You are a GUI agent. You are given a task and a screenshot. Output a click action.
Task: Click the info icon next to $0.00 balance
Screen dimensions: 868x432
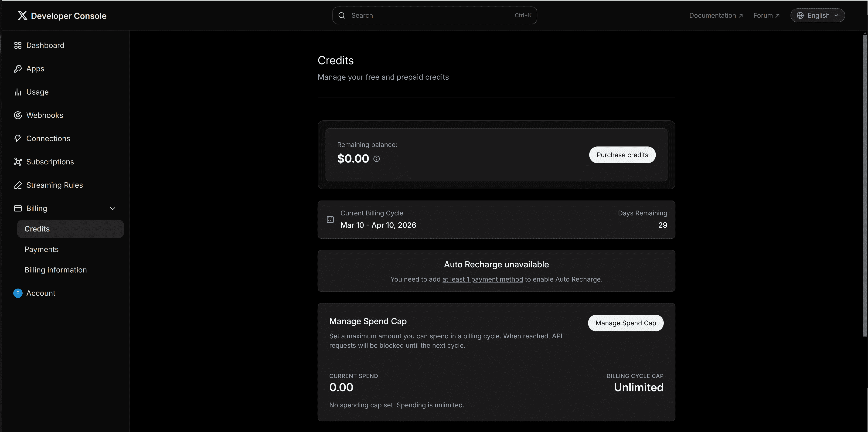376,159
